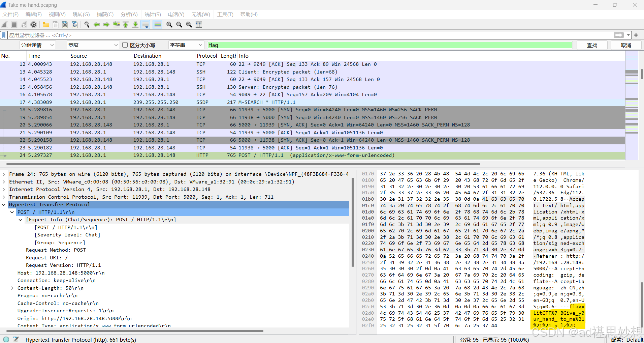Reload this capture file
Image resolution: width=644 pixels, height=343 pixels.
click(74, 24)
